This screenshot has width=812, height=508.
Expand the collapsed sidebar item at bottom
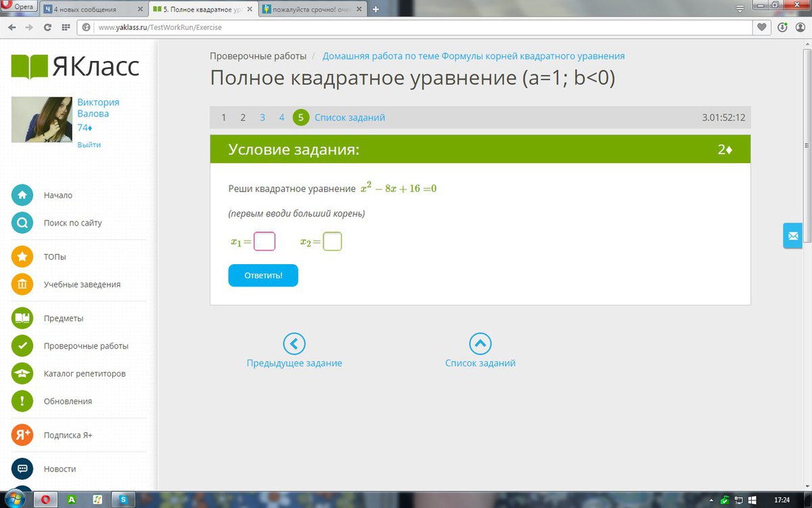pos(22,489)
